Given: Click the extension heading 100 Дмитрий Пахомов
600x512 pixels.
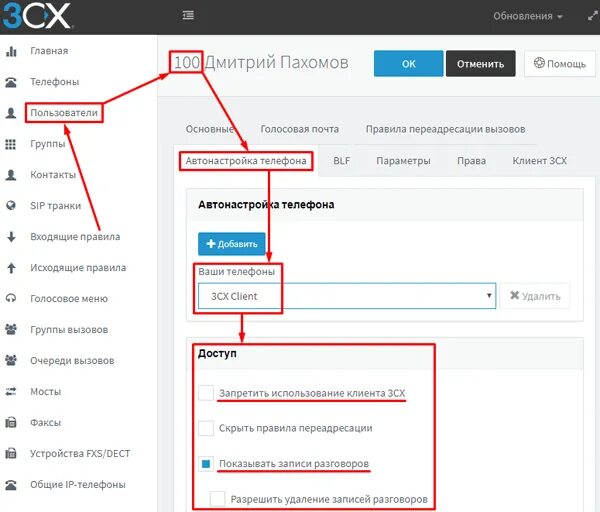Looking at the screenshot, I should pos(261,62).
